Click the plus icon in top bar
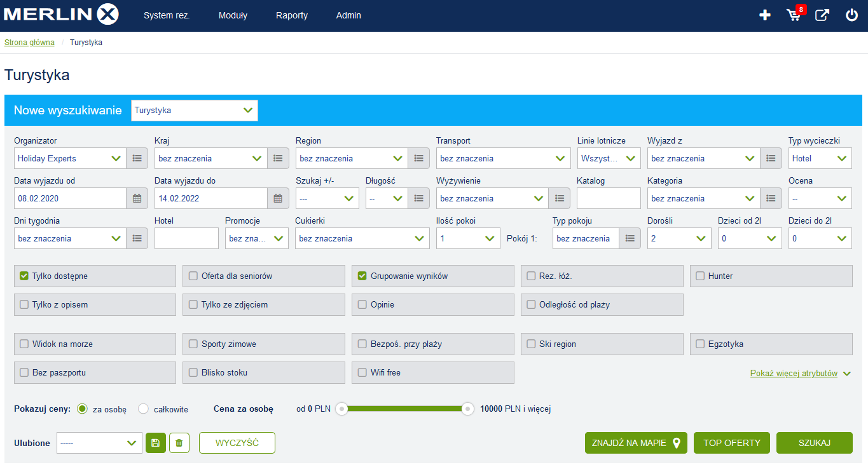 [x=765, y=15]
